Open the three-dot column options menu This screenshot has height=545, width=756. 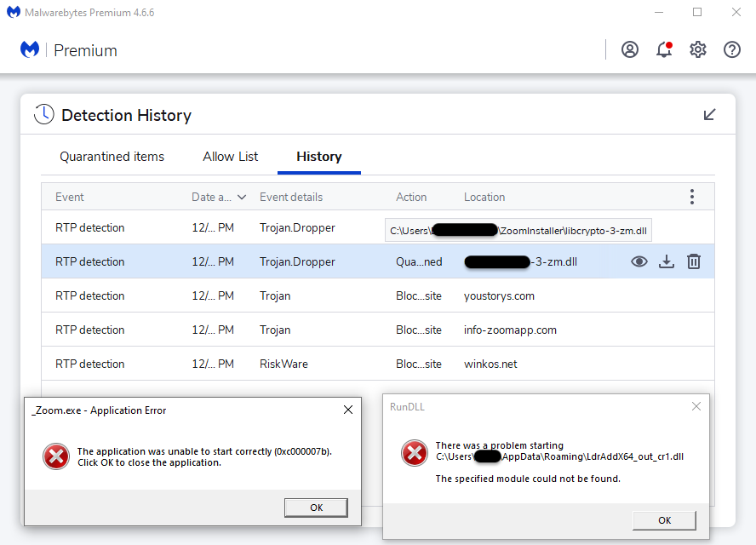[691, 197]
